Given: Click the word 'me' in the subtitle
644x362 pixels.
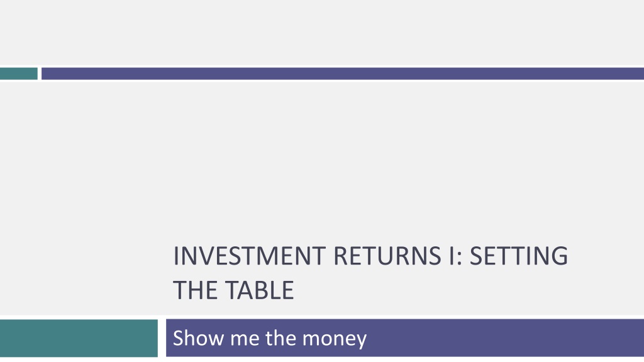Looking at the screenshot, I should 245,339.
